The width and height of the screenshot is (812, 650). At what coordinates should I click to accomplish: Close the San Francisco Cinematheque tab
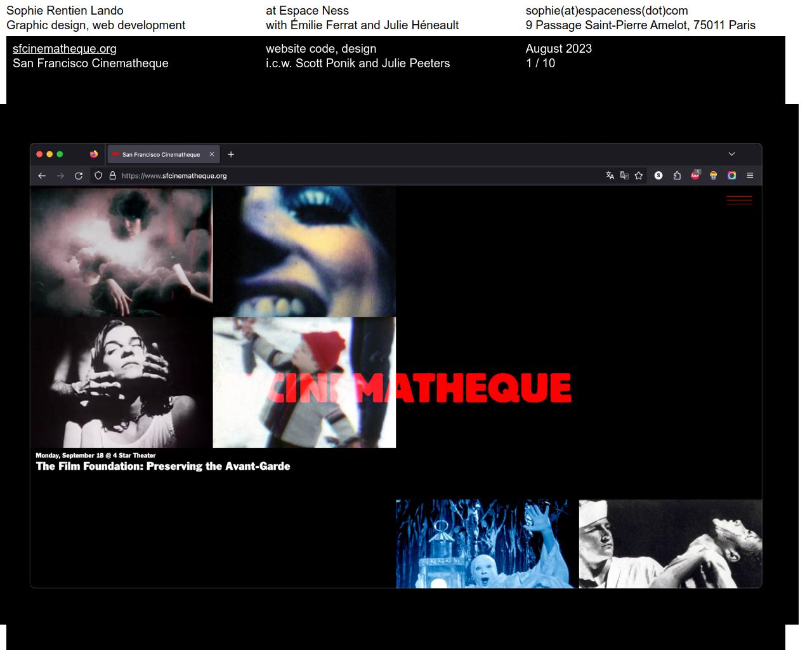tap(212, 154)
